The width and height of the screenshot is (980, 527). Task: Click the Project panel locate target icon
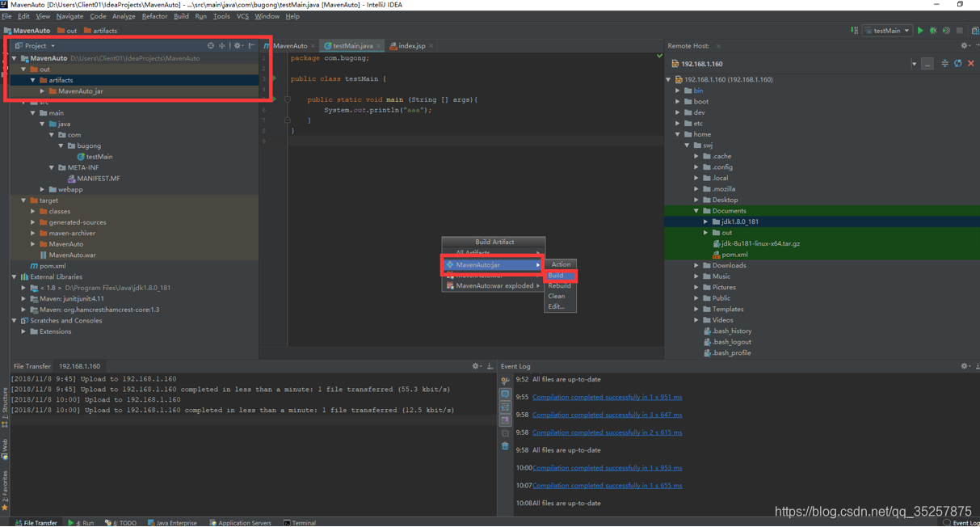pyautogui.click(x=211, y=46)
